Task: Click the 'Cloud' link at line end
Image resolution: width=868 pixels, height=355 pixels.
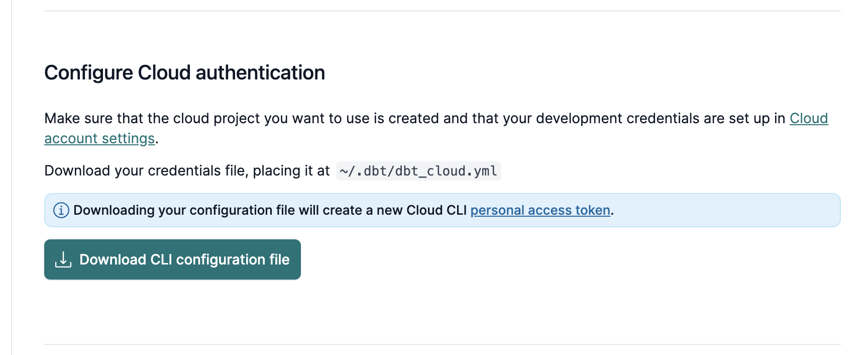Action: click(x=808, y=118)
